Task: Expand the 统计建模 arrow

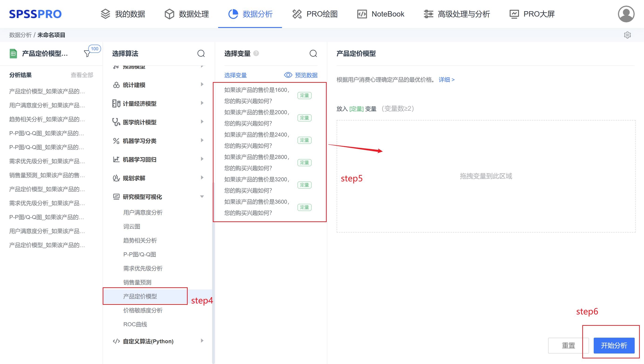Action: 202,85
